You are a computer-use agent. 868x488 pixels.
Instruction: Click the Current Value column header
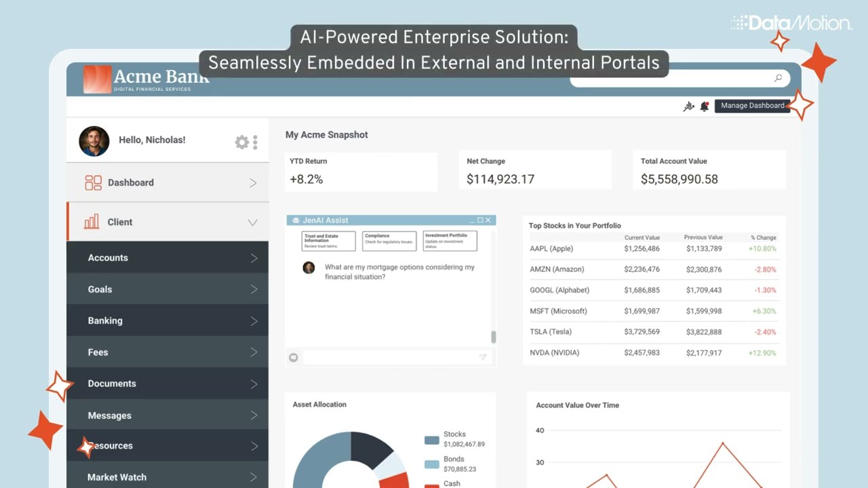coord(642,238)
